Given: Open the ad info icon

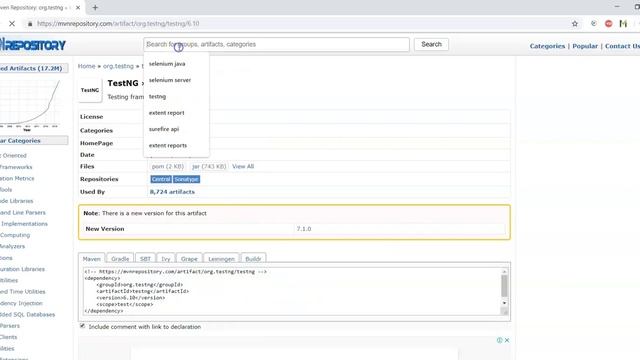Looking at the screenshot, I should (499, 340).
